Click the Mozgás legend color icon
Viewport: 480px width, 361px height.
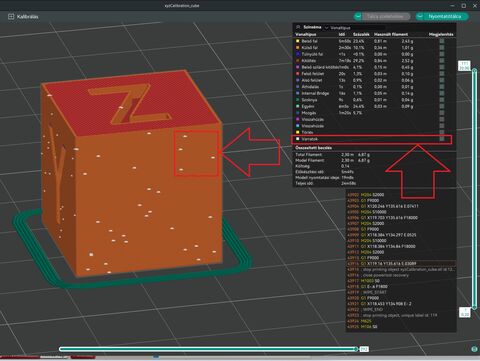298,113
